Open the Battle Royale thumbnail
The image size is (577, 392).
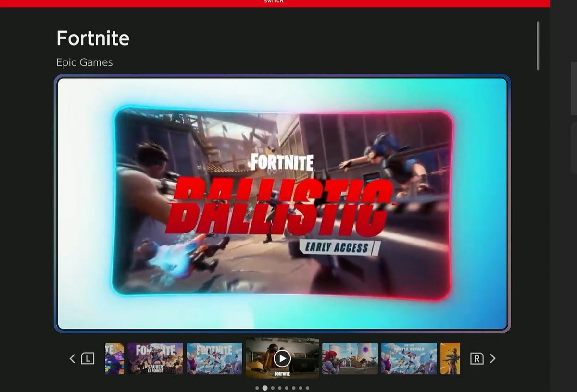click(409, 358)
